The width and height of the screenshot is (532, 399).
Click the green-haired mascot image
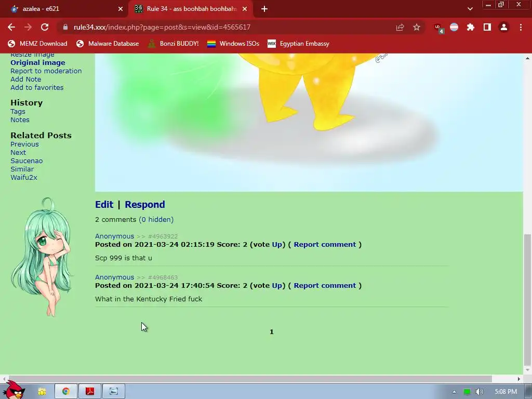pos(42,257)
